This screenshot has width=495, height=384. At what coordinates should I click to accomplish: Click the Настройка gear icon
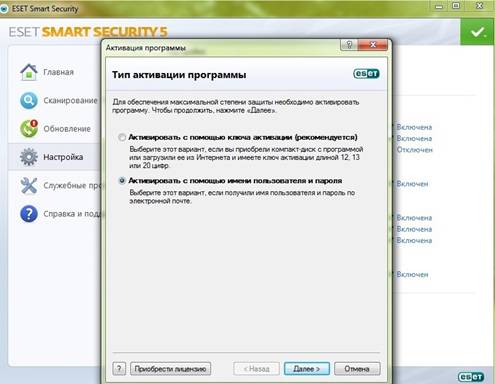pyautogui.click(x=29, y=157)
